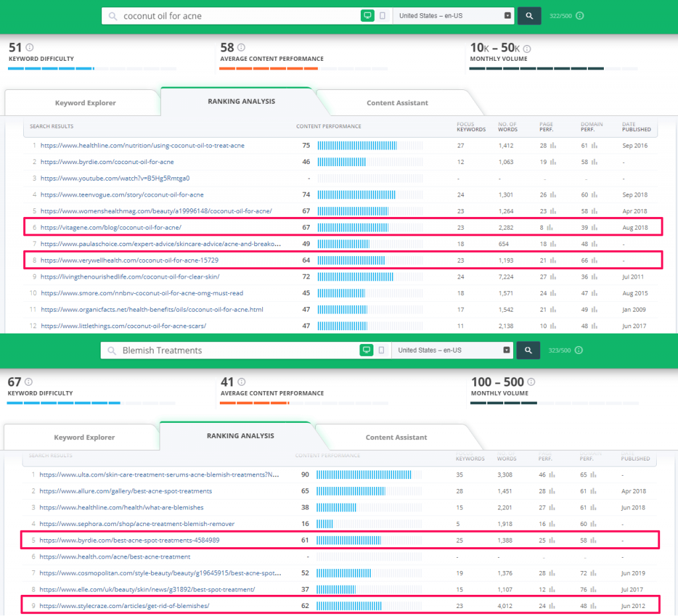Screen dimensions: 678x616
Task: Select desktop device icon in Blemish Treatments search
Action: pos(366,350)
